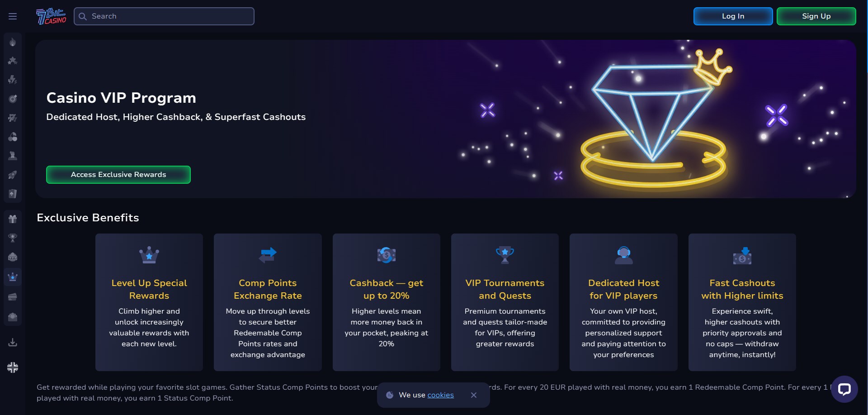Go to the VIP crown menu item
The height and width of the screenshot is (415, 868).
[13, 277]
